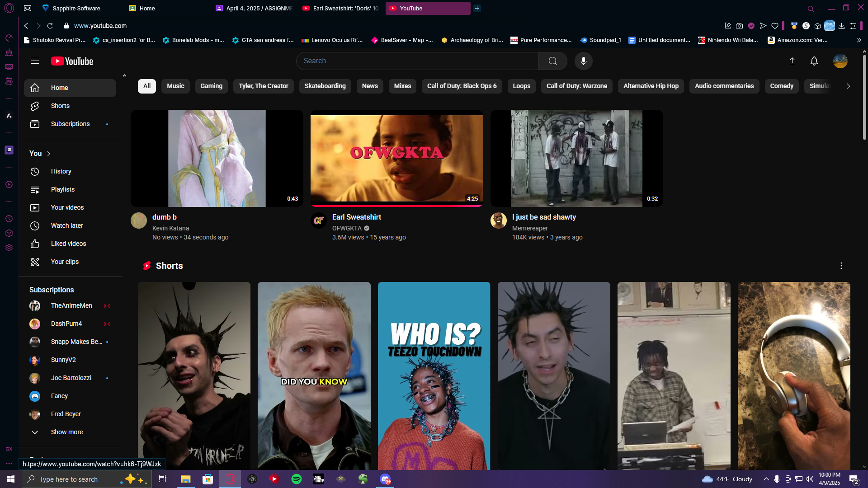Open Subscriptions in the sidebar
The height and width of the screenshot is (488, 868).
pos(70,124)
